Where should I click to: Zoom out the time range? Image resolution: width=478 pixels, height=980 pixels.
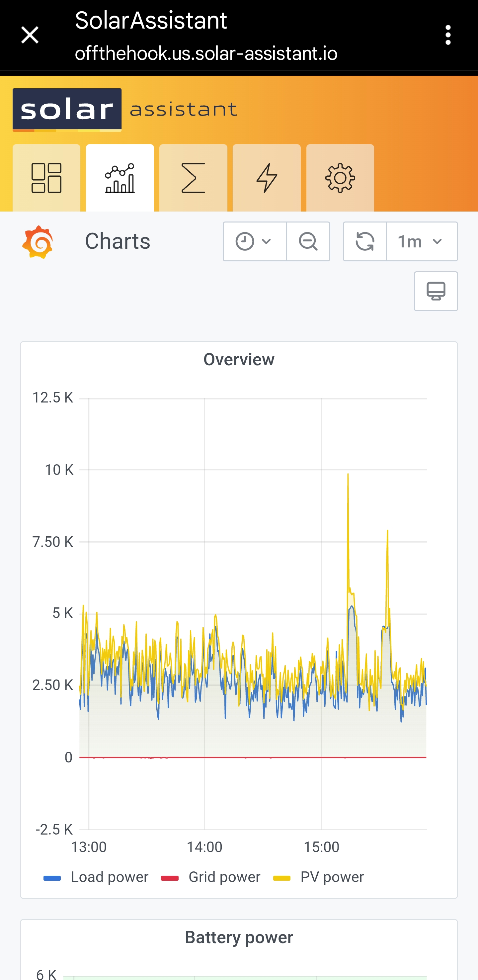coord(308,241)
